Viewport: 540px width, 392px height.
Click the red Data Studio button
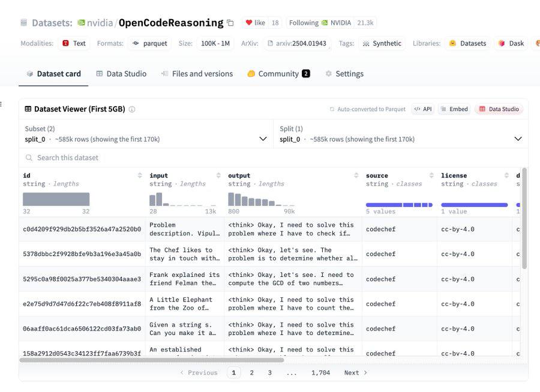(499, 109)
